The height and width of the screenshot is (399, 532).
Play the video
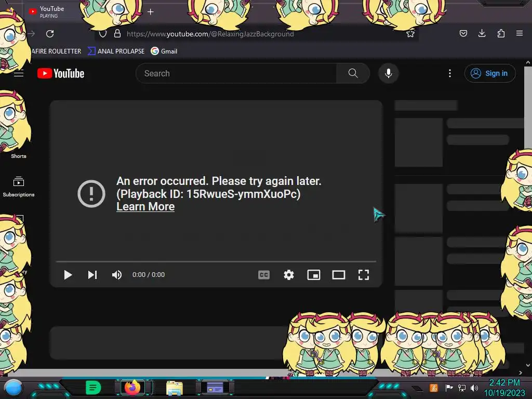click(68, 275)
